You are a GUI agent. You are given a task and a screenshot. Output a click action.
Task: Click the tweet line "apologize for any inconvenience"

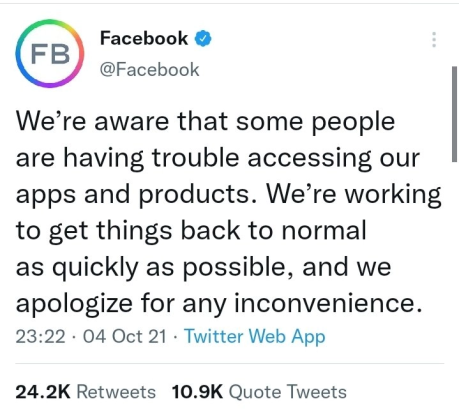click(x=219, y=303)
